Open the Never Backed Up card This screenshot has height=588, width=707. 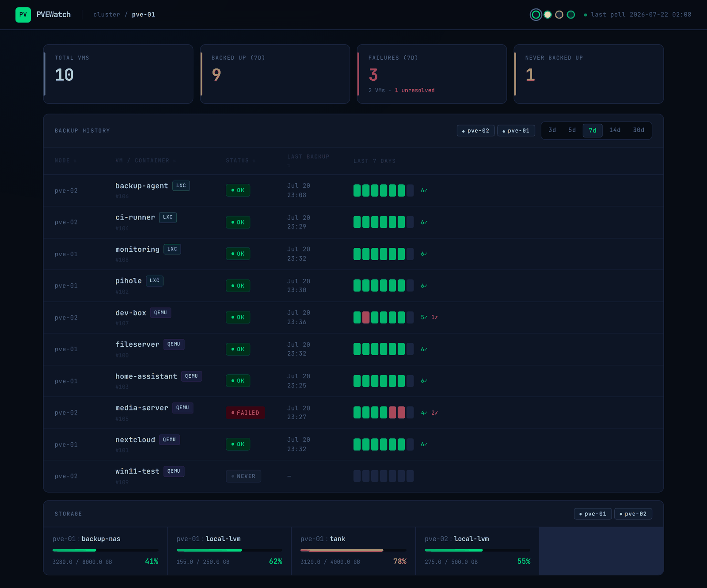click(589, 74)
